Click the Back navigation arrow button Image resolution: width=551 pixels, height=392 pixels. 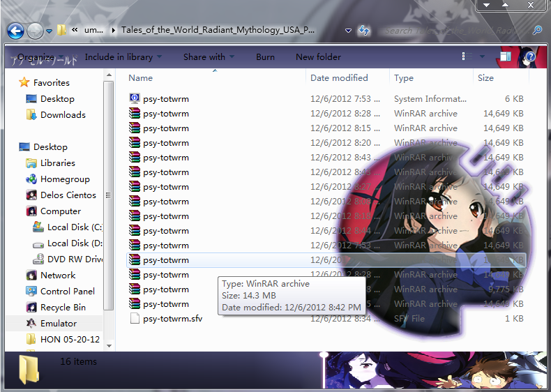[x=15, y=31]
